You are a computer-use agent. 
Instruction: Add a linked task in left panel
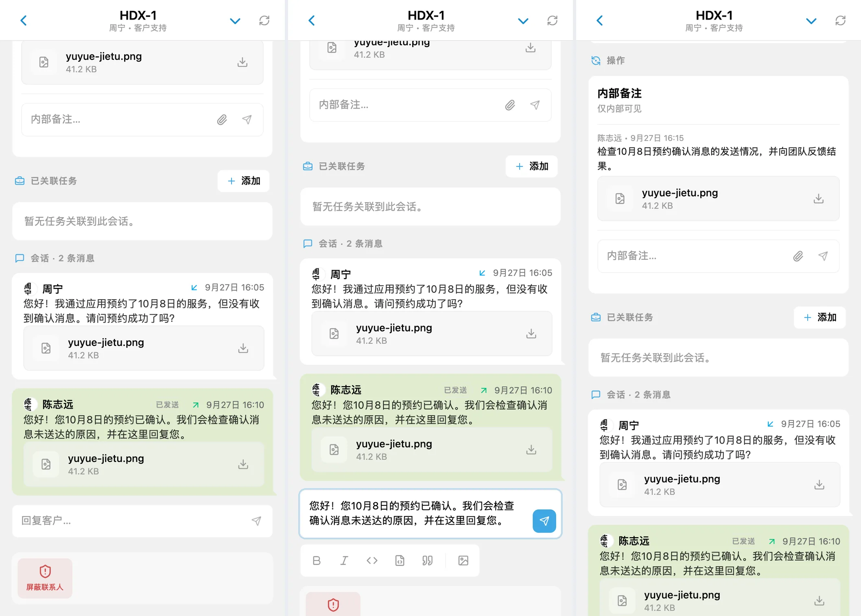click(243, 181)
